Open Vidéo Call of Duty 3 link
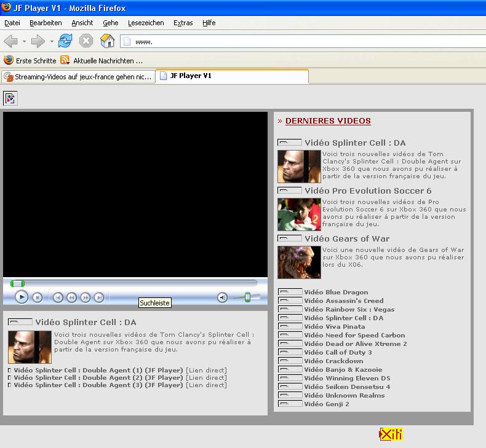Image resolution: width=486 pixels, height=448 pixels. (x=338, y=352)
